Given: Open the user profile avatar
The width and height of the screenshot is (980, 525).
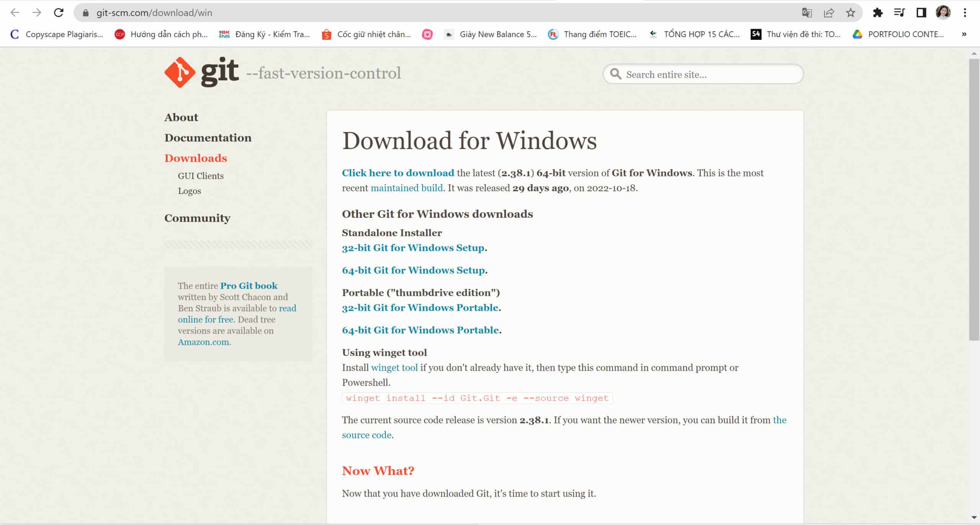Looking at the screenshot, I should [943, 13].
